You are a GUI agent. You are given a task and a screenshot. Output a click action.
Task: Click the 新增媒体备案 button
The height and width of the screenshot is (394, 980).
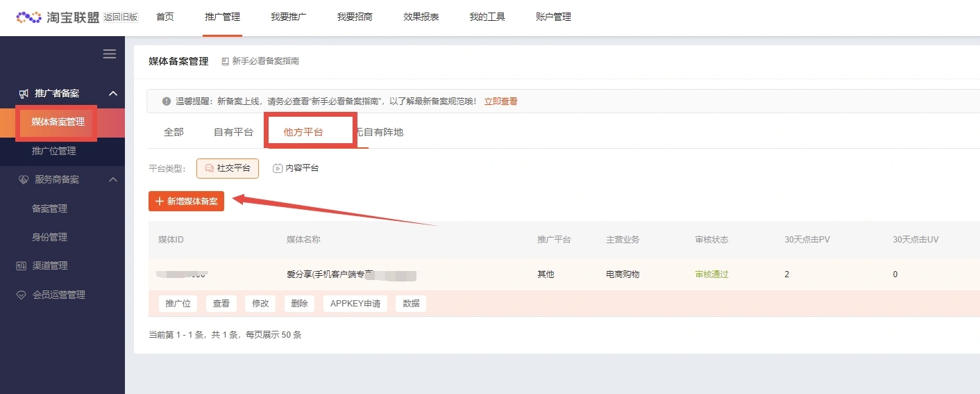click(186, 201)
